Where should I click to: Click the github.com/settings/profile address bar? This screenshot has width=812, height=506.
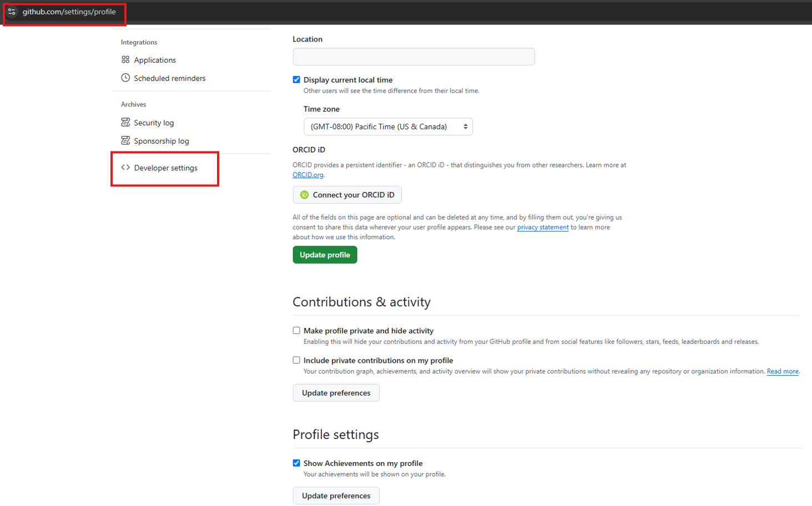pyautogui.click(x=69, y=12)
